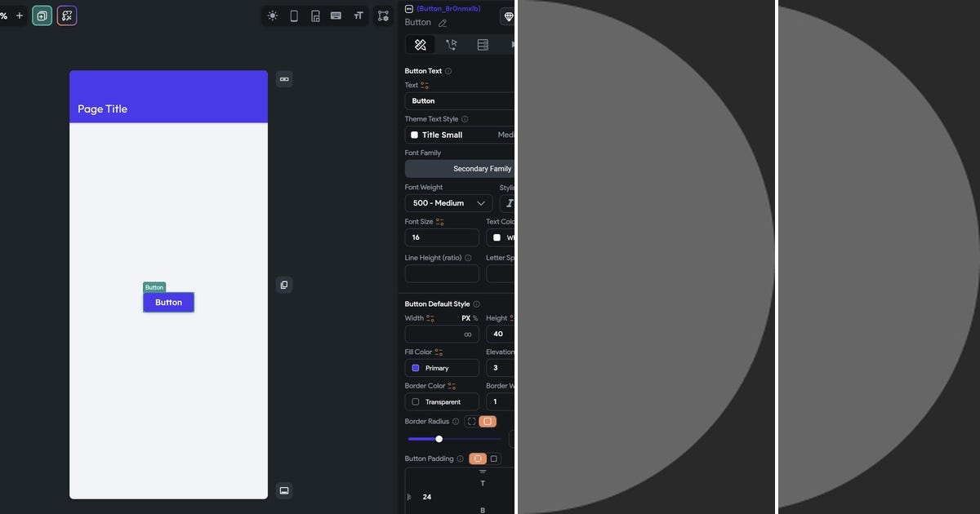Click the green Button tag label above the widget
980x514 pixels.
[154, 287]
